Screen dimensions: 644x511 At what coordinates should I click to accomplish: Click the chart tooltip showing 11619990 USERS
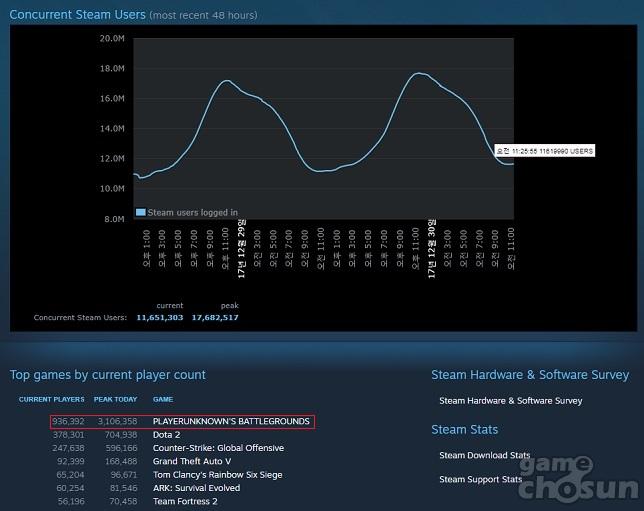coord(545,151)
